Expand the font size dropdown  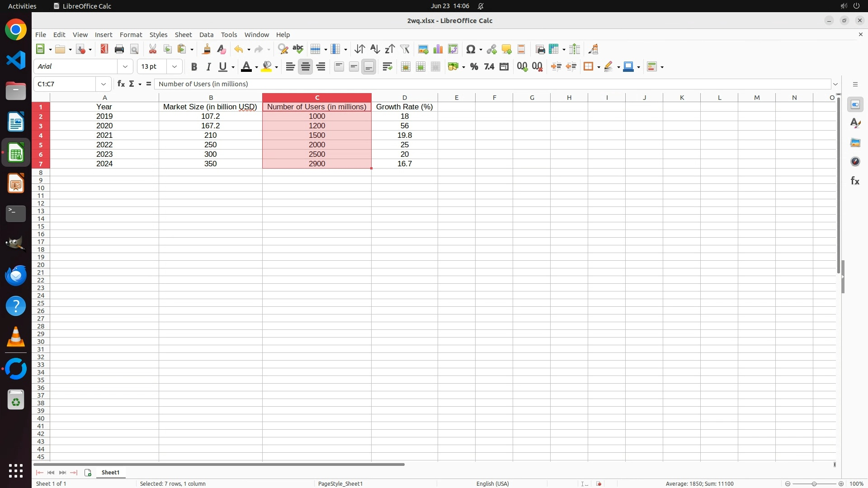pos(175,66)
